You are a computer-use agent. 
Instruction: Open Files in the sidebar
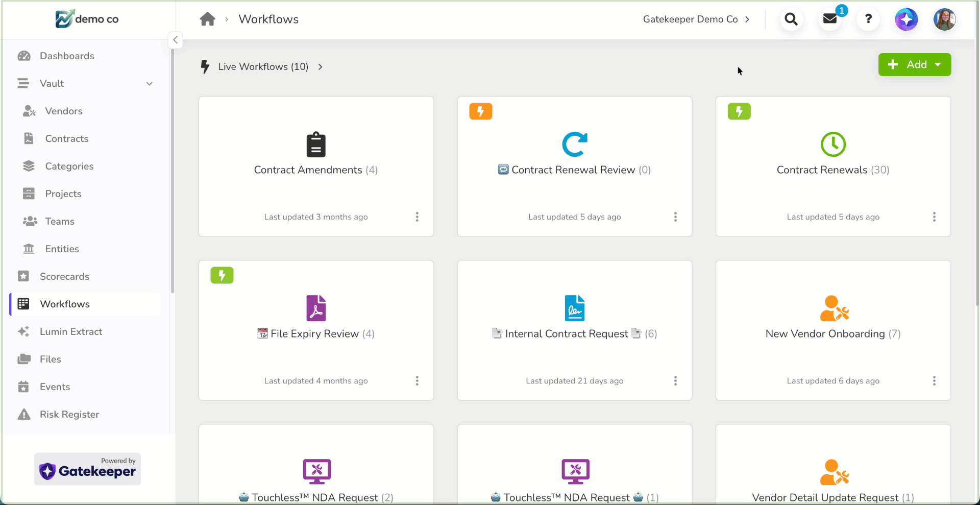[x=51, y=359]
